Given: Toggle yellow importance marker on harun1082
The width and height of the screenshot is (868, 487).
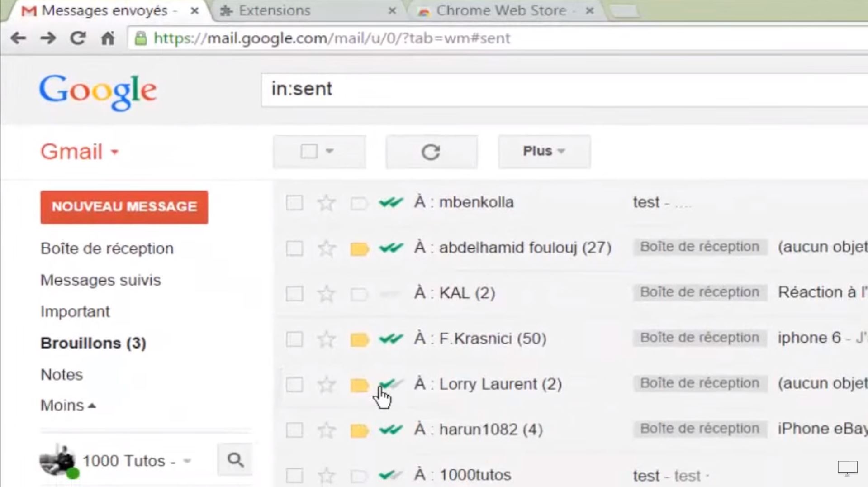Looking at the screenshot, I should (359, 430).
